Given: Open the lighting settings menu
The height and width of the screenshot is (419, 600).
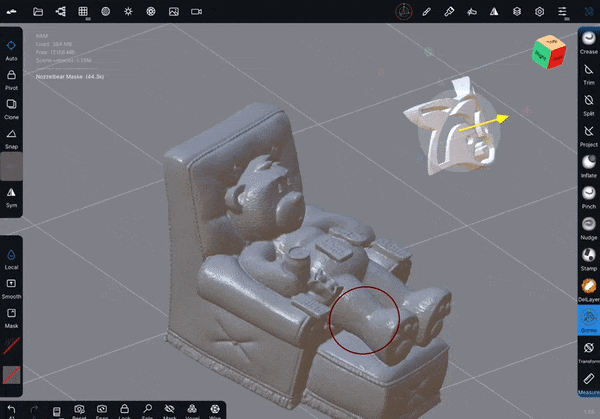Looking at the screenshot, I should [x=128, y=11].
